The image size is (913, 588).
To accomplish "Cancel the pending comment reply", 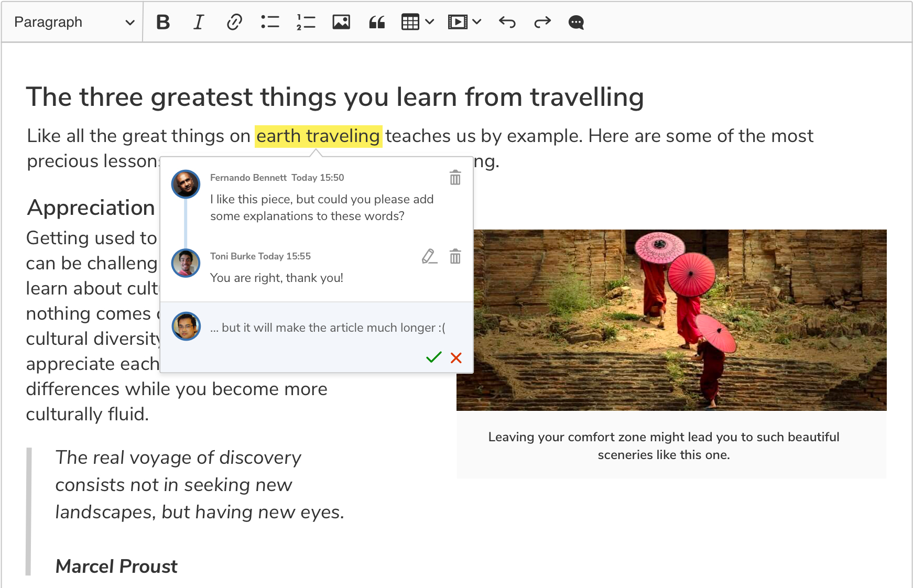I will 455,357.
